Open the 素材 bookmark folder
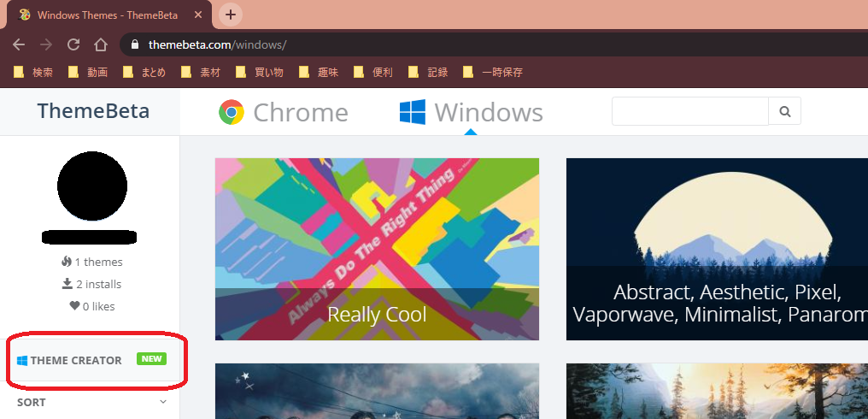This screenshot has height=419, width=868. point(202,72)
